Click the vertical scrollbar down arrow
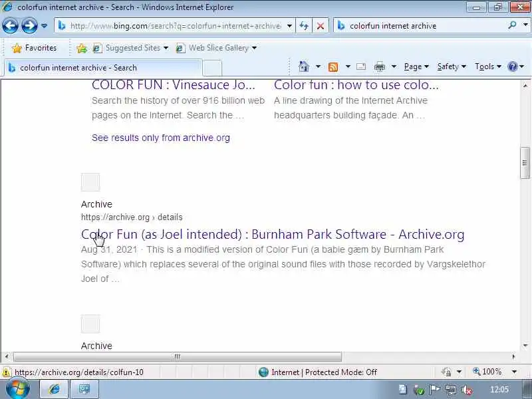Viewport: 532px width, 399px height. [x=525, y=346]
